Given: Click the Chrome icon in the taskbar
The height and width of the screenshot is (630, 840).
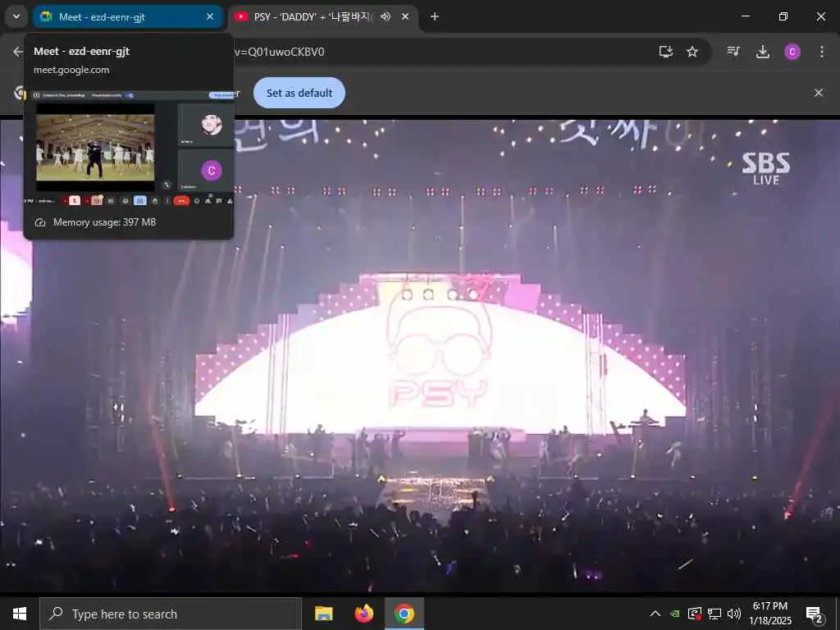Looking at the screenshot, I should [404, 614].
